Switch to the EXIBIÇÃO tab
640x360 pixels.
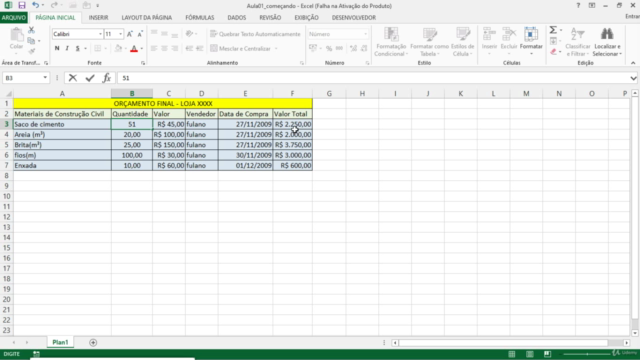click(306, 18)
